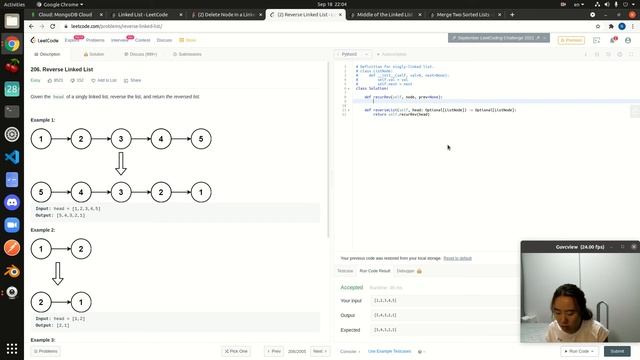Click the Add to List heart button
This screenshot has width=640, height=360.
104,80
